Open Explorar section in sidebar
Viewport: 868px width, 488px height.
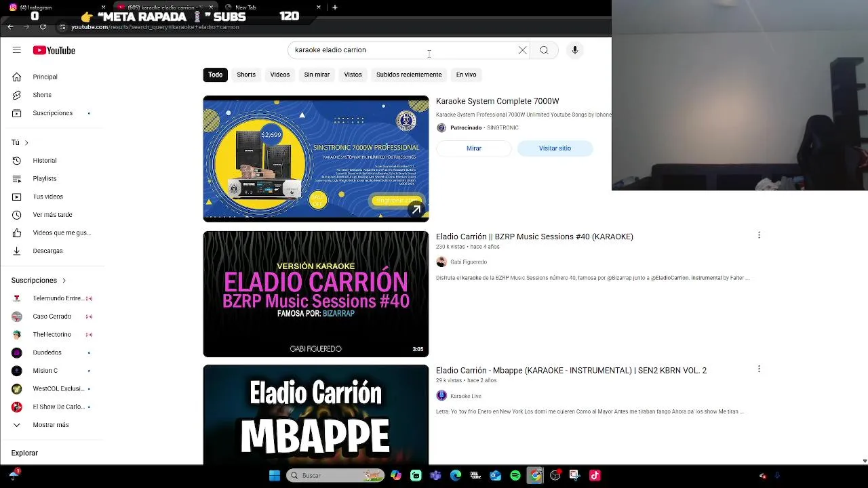24,453
